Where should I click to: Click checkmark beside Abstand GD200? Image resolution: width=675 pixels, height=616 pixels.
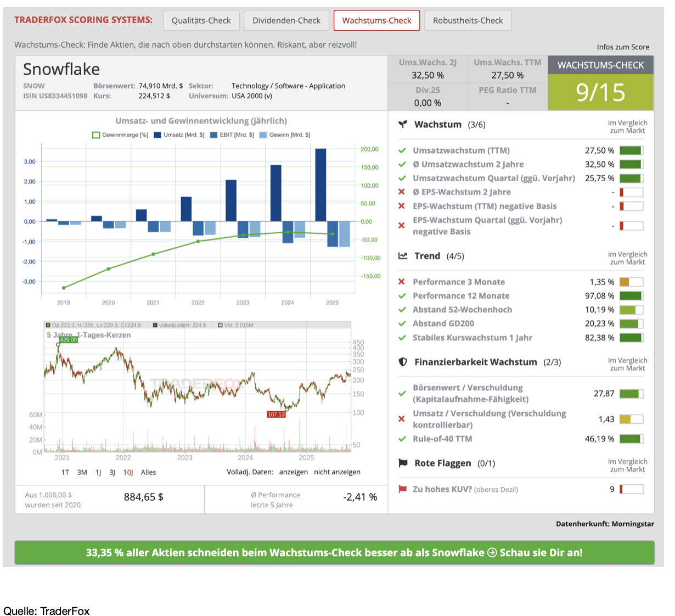click(x=402, y=323)
